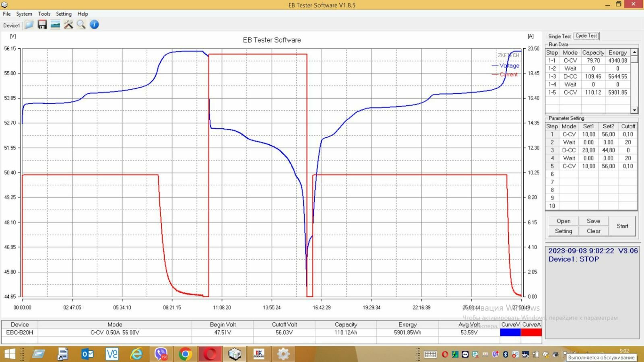Launch Outlook from the taskbar

tap(87, 354)
